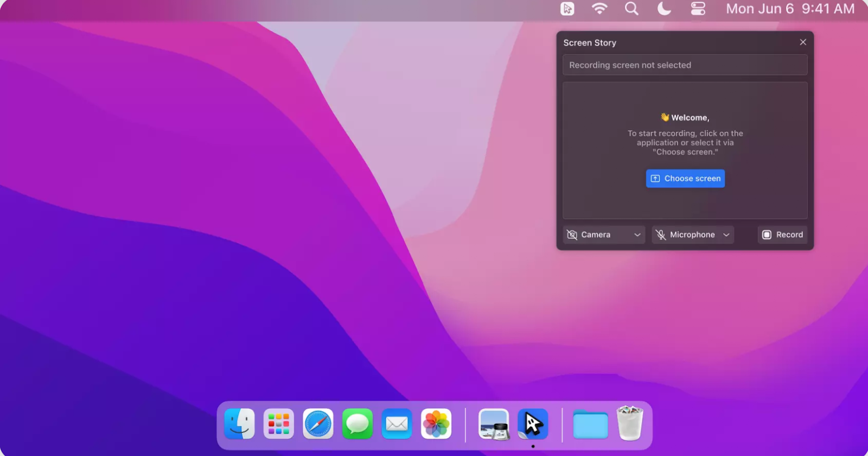Open the blue folder in the Dock
This screenshot has width=868, height=456.
590,425
